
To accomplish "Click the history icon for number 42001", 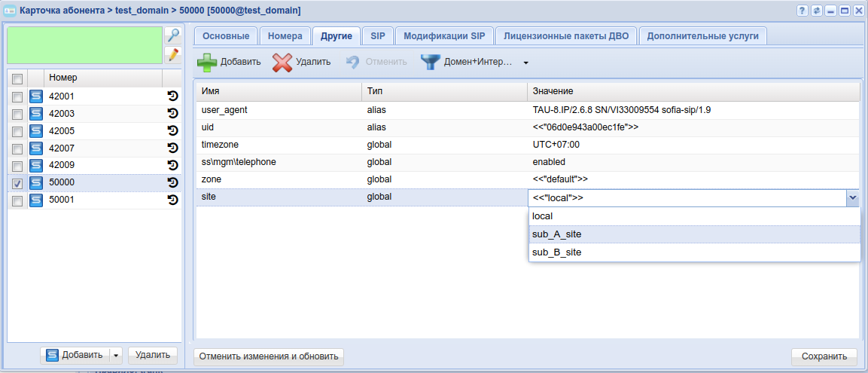I will pyautogui.click(x=172, y=96).
